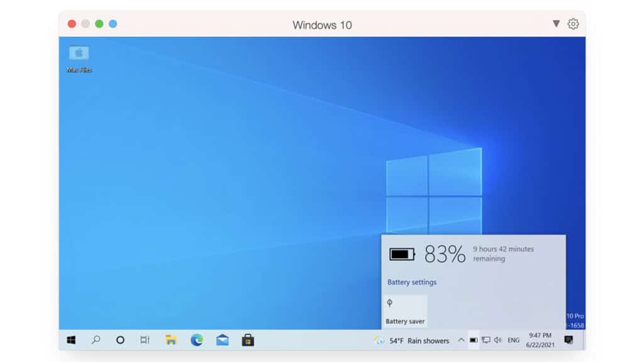Open Task View on the taskbar
Image resolution: width=644 pixels, height=362 pixels.
click(x=145, y=340)
